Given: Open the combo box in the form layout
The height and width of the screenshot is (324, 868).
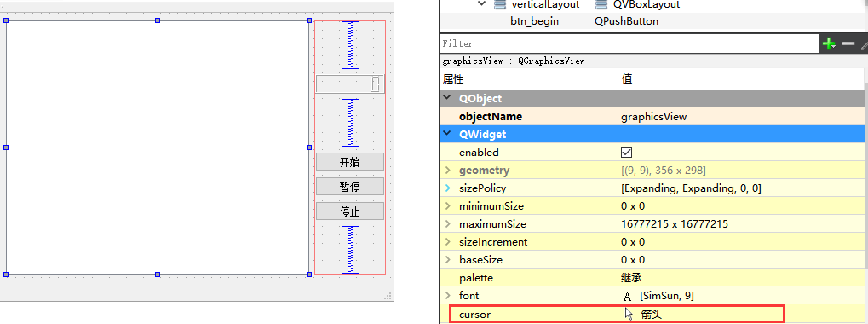Looking at the screenshot, I should [349, 84].
